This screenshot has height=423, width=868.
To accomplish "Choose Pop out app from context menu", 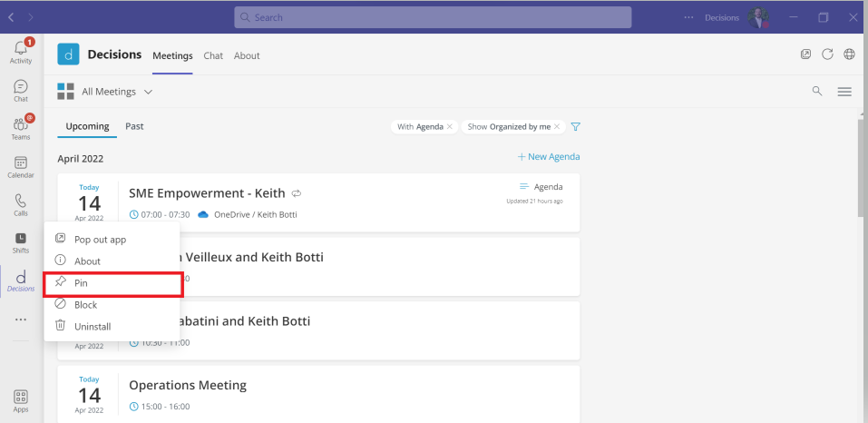I will [112, 239].
